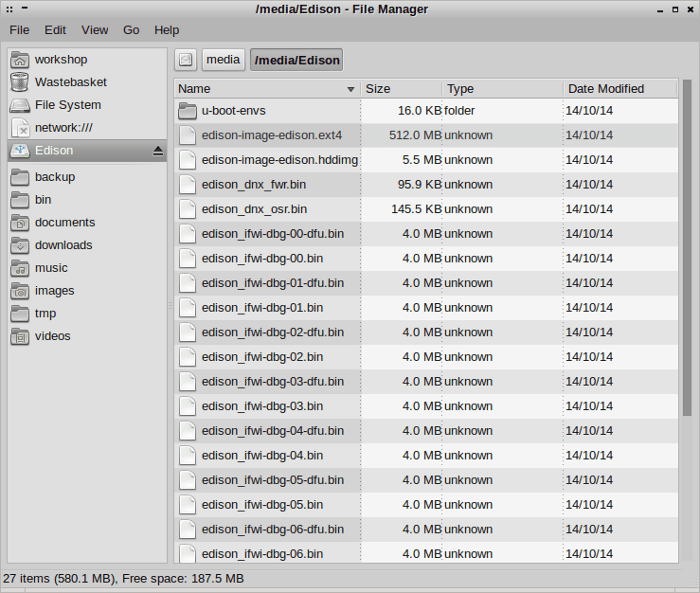Sort by the Date Modified column header
700x593 pixels.
(621, 89)
